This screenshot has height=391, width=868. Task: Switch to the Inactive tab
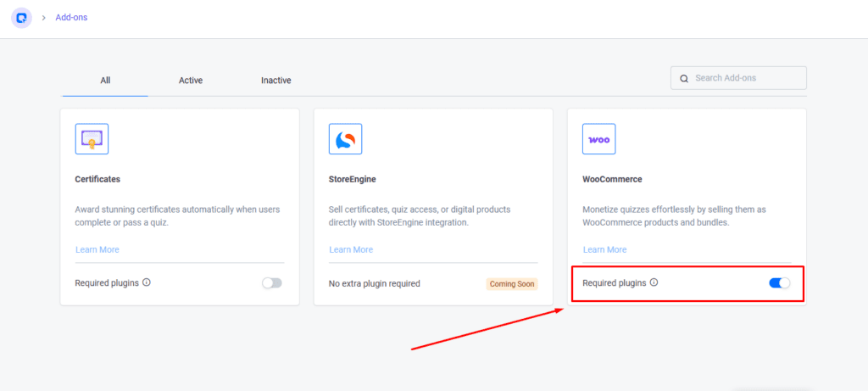276,81
